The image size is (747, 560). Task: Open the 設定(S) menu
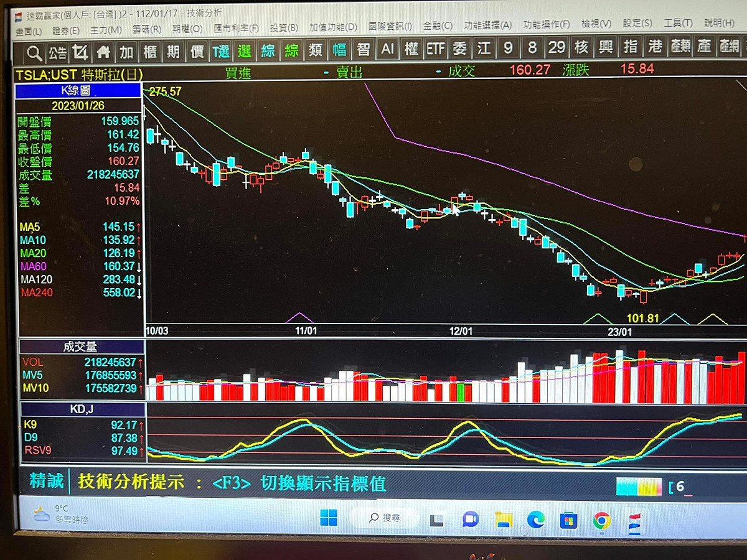click(x=637, y=23)
